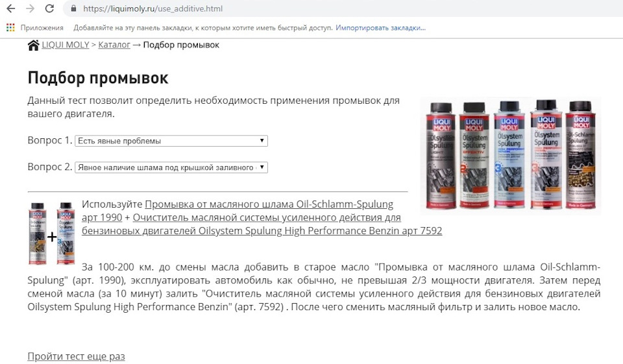Click the browser back arrow
Viewport: 623px width, 364px height.
pos(11,8)
